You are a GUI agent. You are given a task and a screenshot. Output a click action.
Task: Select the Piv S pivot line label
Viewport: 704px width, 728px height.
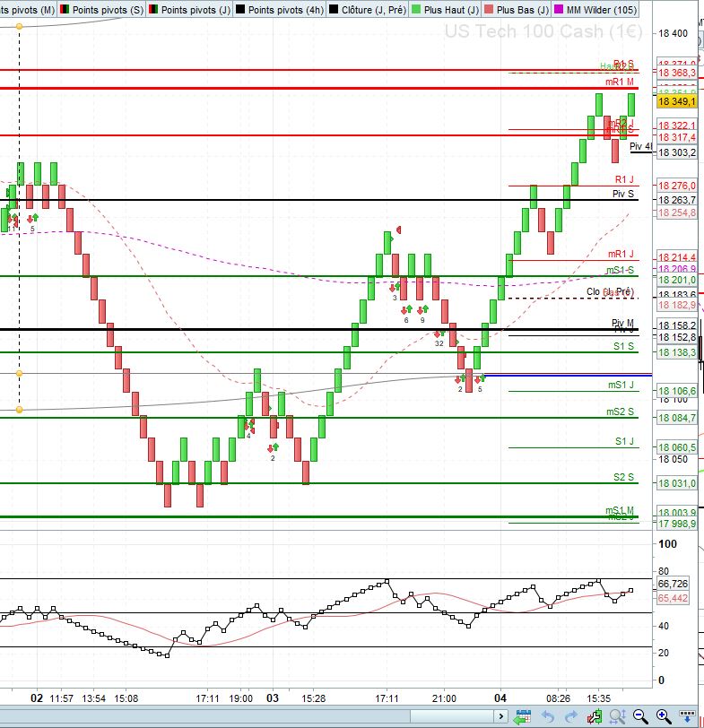tap(622, 194)
